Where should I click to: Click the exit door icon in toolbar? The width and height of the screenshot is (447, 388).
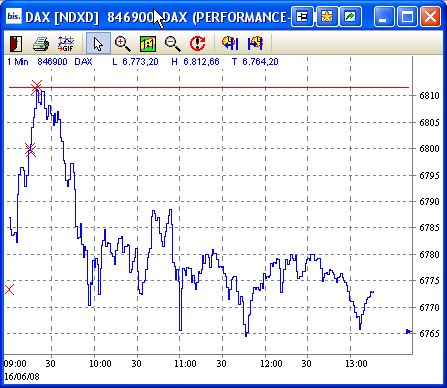16,44
